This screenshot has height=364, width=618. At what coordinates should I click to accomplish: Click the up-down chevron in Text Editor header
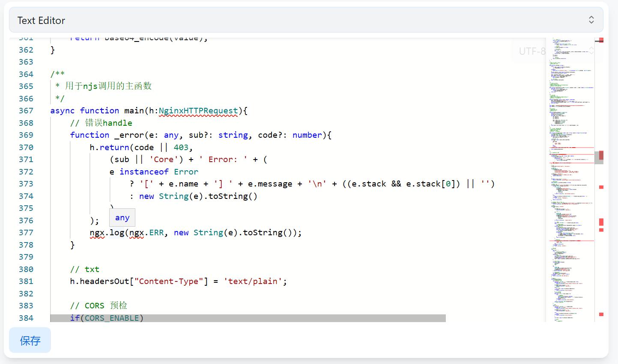(591, 20)
